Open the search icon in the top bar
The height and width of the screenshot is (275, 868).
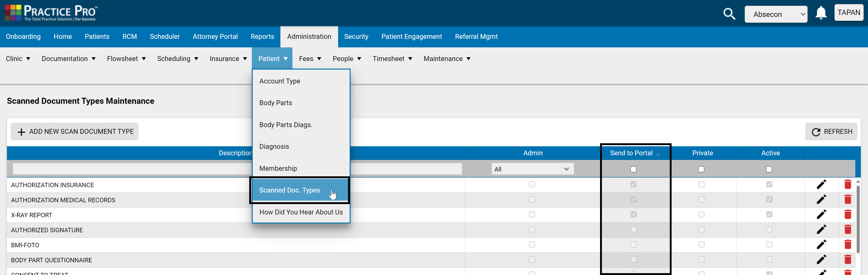[x=729, y=14]
